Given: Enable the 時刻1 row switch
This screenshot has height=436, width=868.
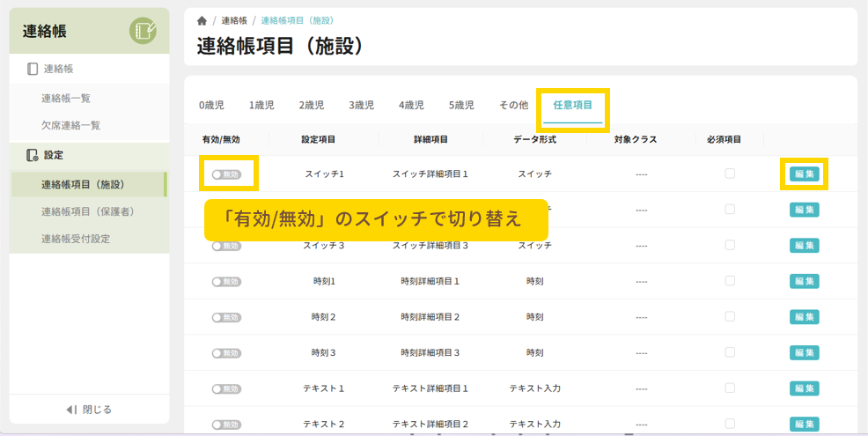Looking at the screenshot, I should point(226,282).
